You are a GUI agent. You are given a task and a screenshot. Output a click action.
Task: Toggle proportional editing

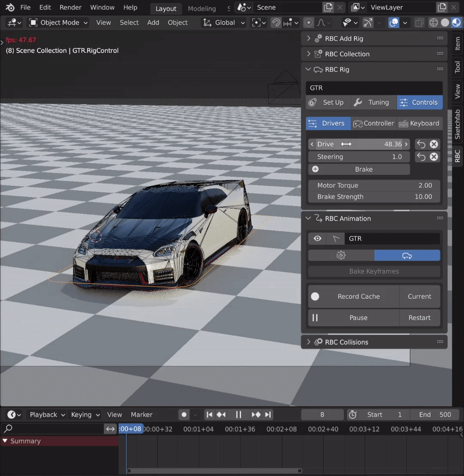[309, 23]
